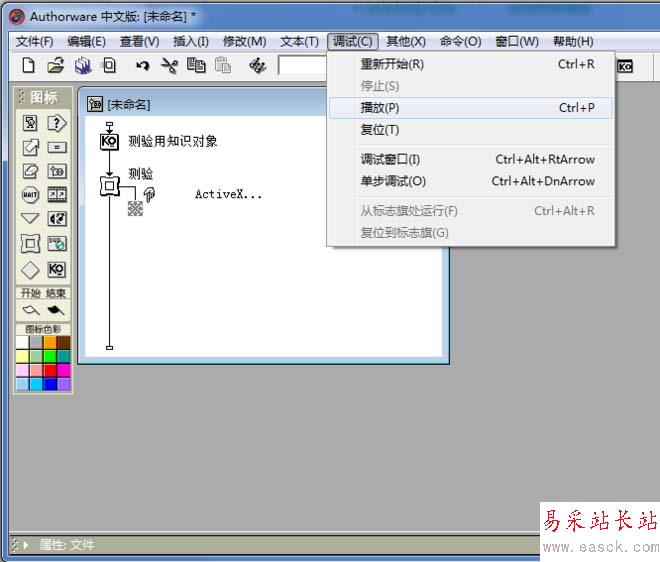
Task: Select the WAIT icon in palette
Action: pos(30,194)
